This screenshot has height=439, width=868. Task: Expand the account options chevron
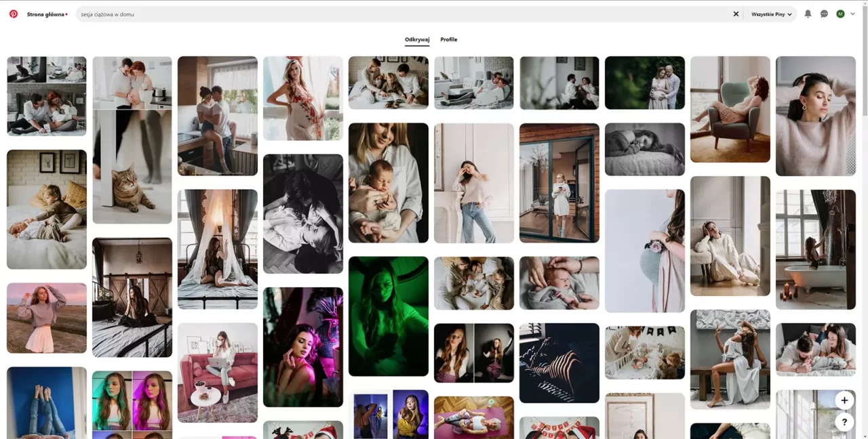click(x=854, y=14)
